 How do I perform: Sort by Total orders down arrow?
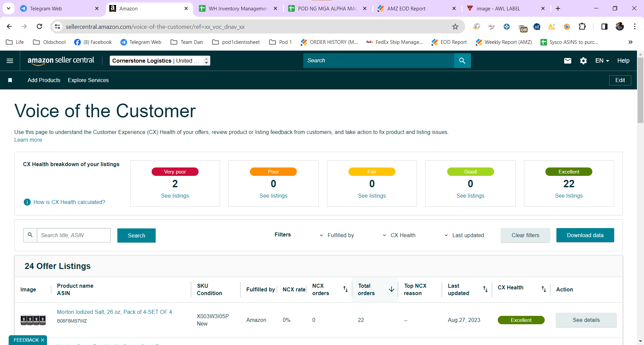click(x=391, y=289)
